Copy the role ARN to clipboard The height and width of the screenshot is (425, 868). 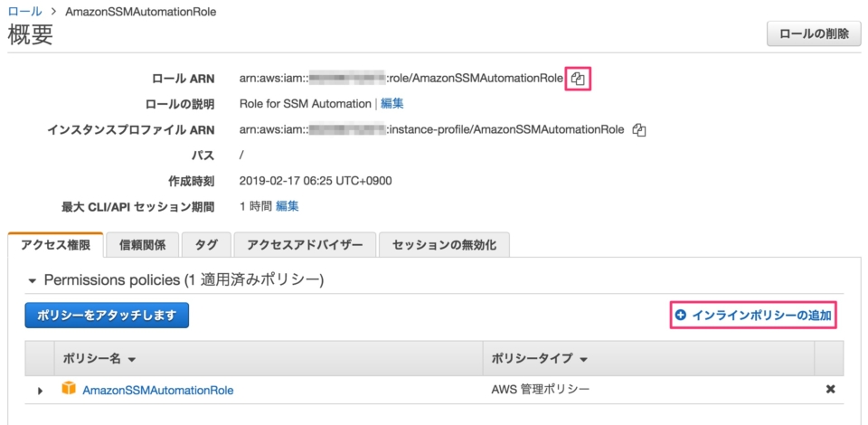578,79
